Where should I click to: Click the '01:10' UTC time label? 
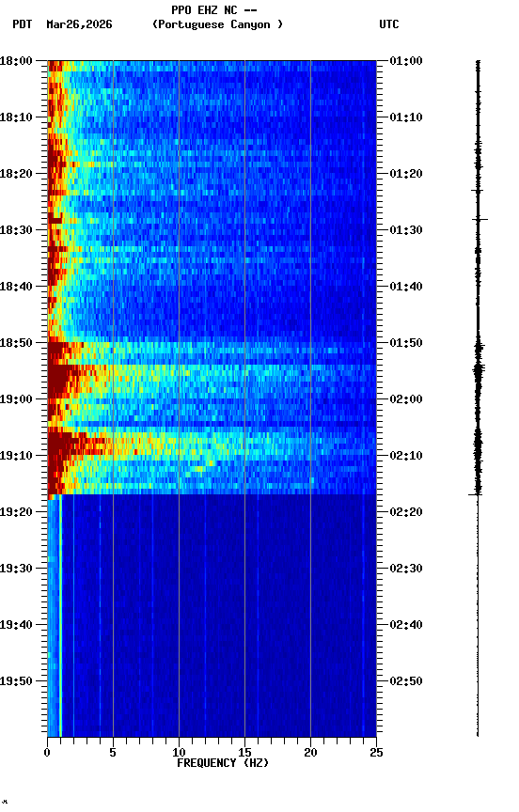pos(406,117)
